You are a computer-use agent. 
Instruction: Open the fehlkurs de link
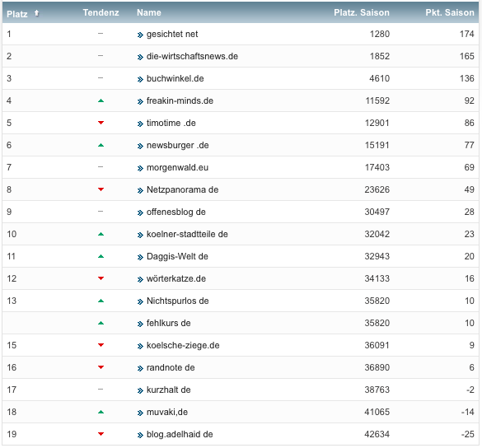click(x=168, y=323)
